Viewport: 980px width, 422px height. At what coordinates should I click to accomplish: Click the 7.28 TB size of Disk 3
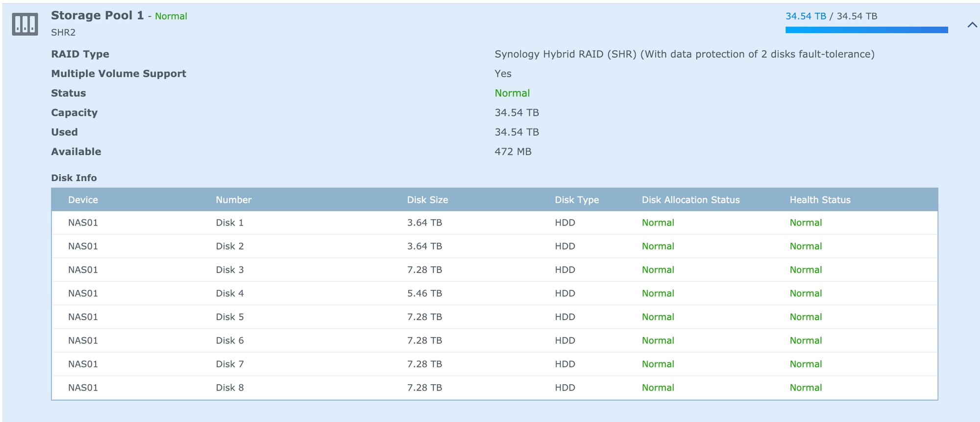tap(424, 270)
